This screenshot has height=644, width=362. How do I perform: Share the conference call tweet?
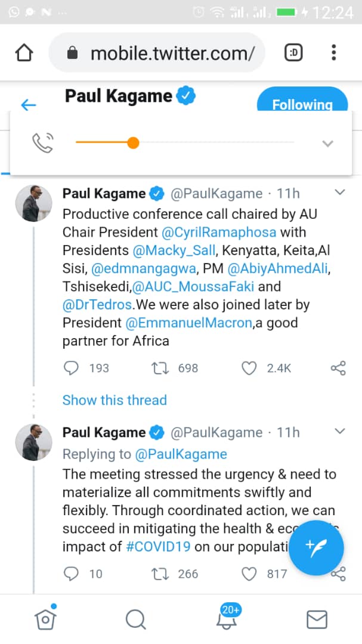(338, 368)
